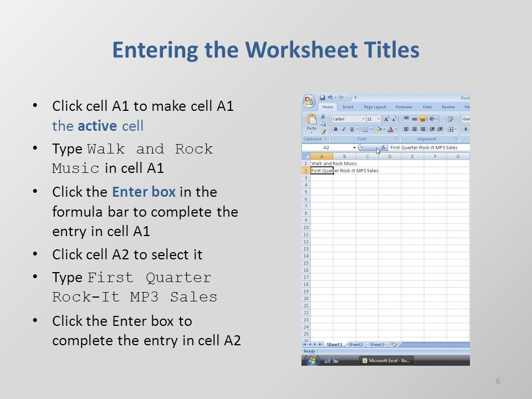Open the Underline style dropdown arrow
Image resolution: width=532 pixels, height=399 pixels.
tap(357, 129)
